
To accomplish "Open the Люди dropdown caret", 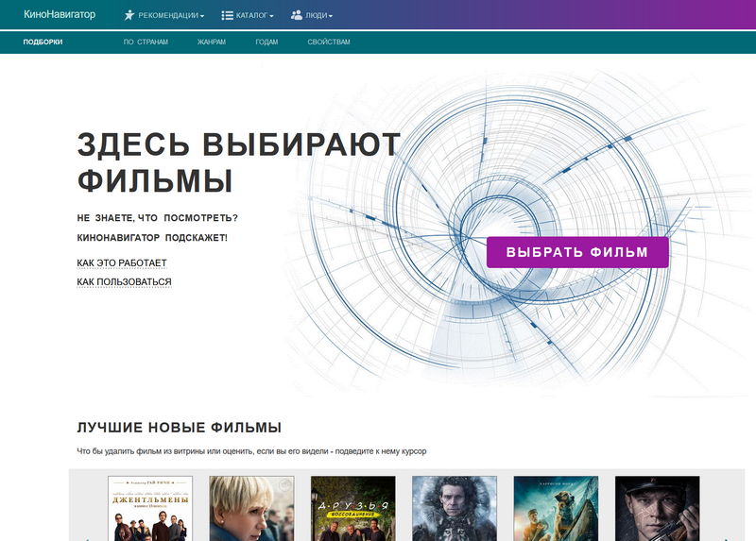I will coord(331,17).
